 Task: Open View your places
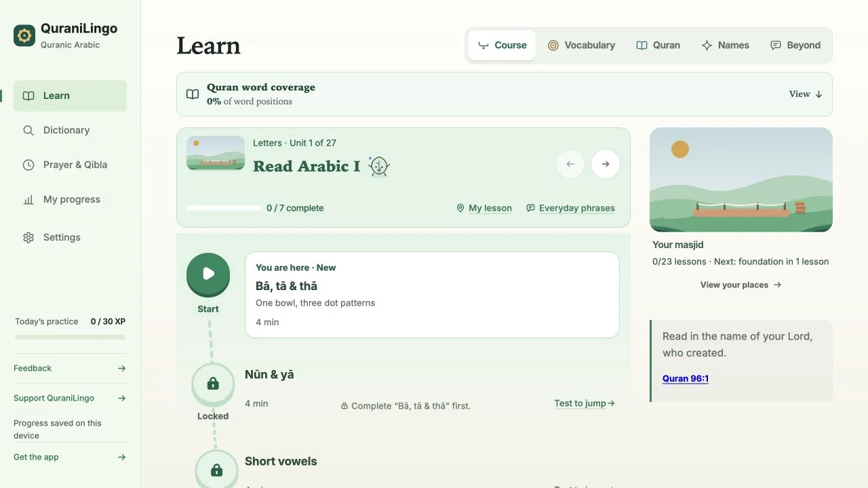click(741, 285)
